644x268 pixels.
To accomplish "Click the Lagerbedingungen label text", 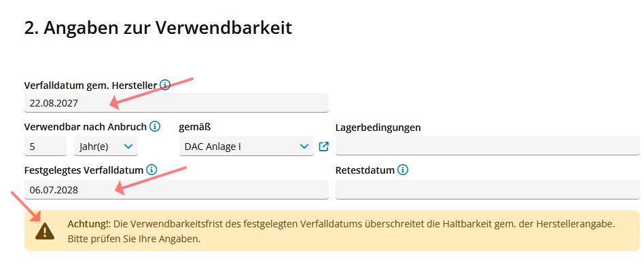I will click(x=378, y=128).
